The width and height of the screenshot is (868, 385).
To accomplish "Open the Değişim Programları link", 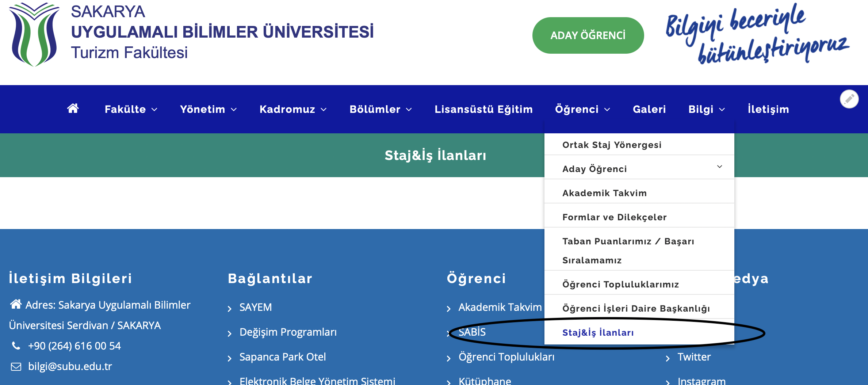I will coord(288,332).
